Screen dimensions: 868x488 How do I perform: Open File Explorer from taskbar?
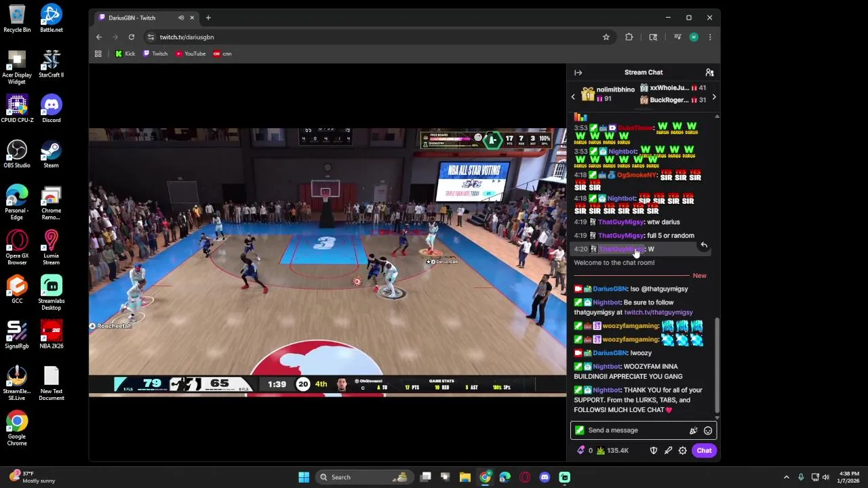pyautogui.click(x=465, y=477)
